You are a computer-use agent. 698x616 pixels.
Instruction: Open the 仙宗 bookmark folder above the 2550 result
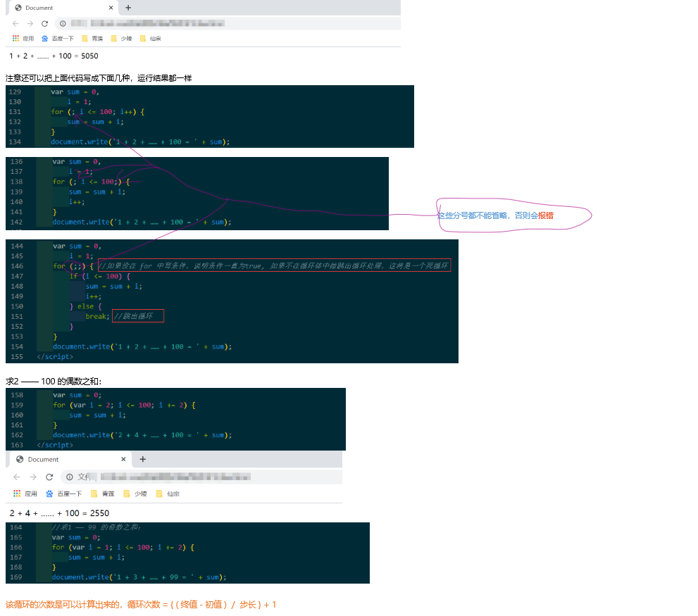168,494
